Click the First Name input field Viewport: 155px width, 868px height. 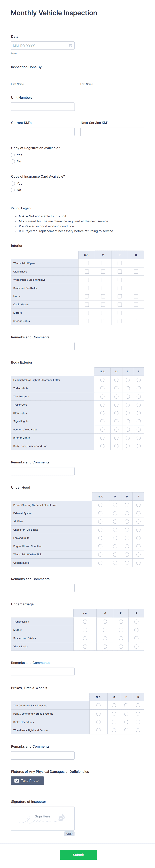coord(42,76)
